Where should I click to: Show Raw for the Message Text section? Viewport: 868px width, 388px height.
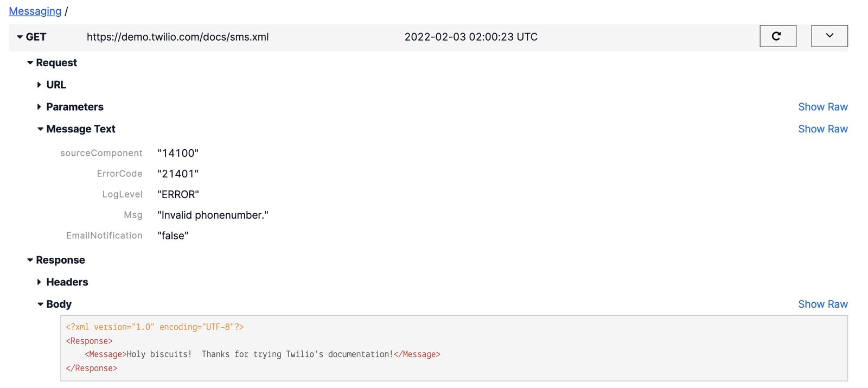tap(823, 129)
